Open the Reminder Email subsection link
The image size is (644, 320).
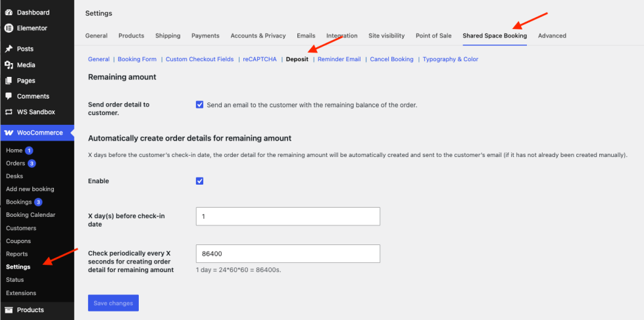[x=339, y=59]
